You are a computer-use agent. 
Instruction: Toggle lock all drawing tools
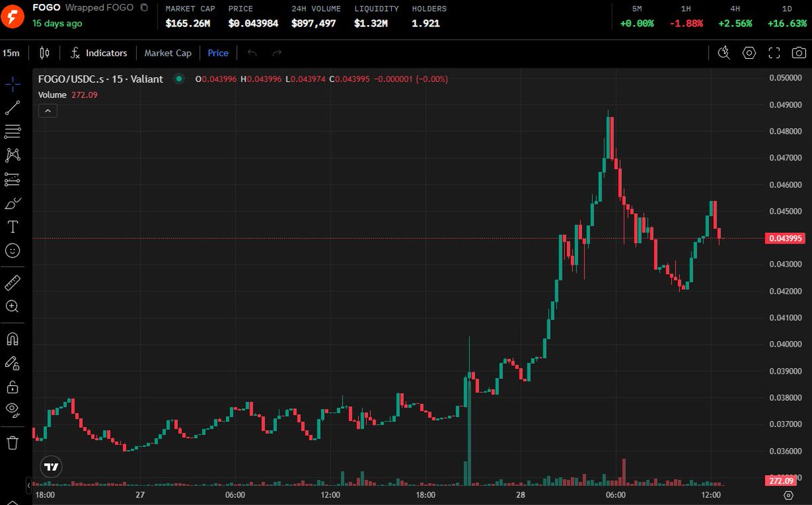[12, 387]
